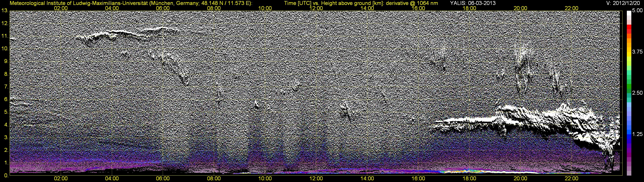Image resolution: width=644 pixels, height=182 pixels.
Task: Click the 12:00 label on the bottom time axis
Action: coord(316,179)
